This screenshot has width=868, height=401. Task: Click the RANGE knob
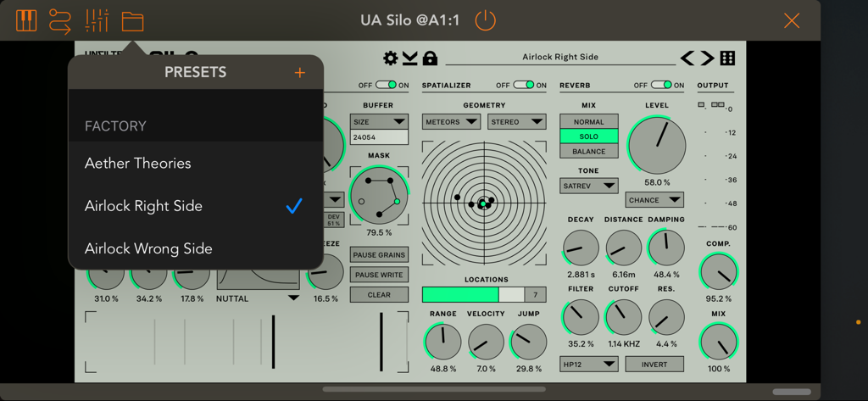(442, 342)
